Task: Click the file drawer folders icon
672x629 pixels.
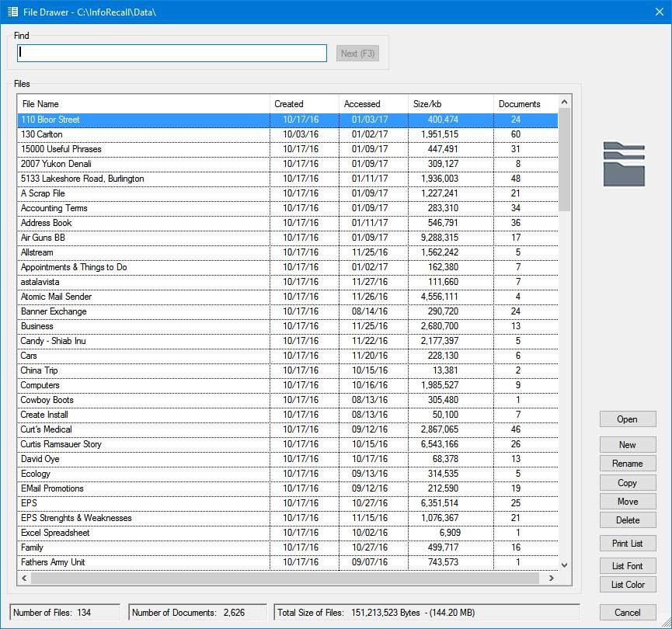Action: coord(624,164)
